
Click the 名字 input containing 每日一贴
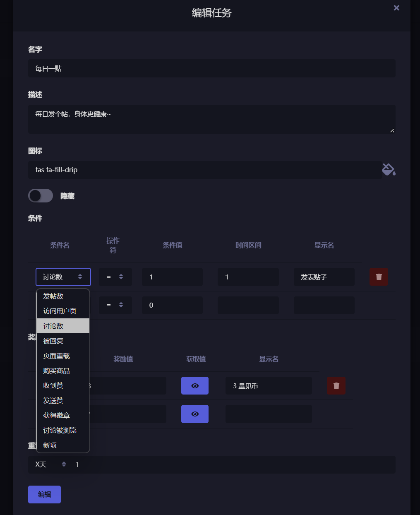212,68
